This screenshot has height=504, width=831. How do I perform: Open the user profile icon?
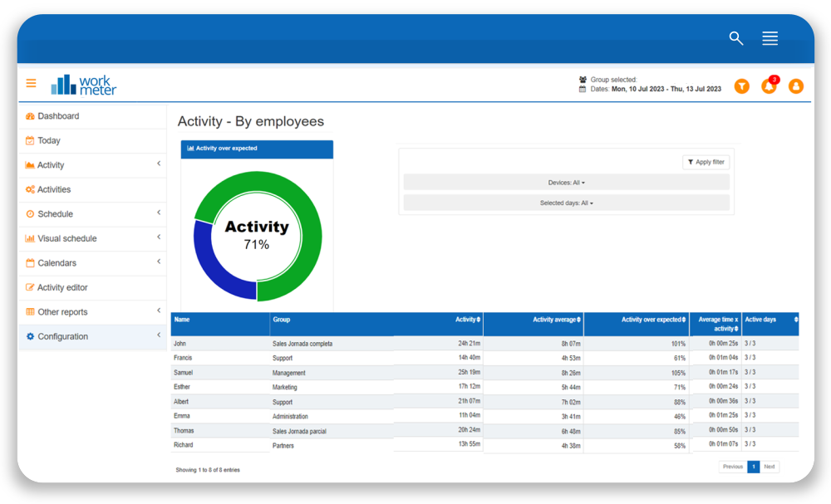796,86
